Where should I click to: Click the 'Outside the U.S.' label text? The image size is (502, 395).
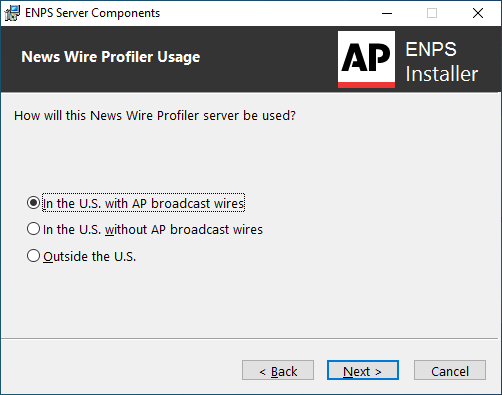coord(90,257)
